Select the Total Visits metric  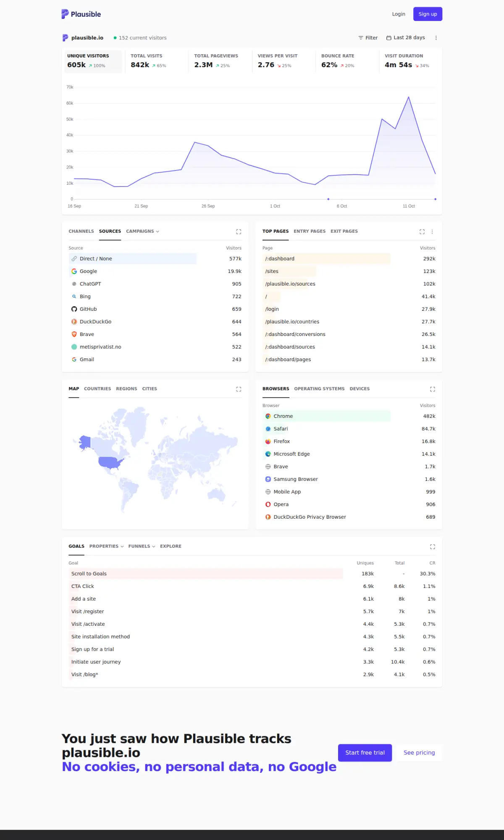156,61
